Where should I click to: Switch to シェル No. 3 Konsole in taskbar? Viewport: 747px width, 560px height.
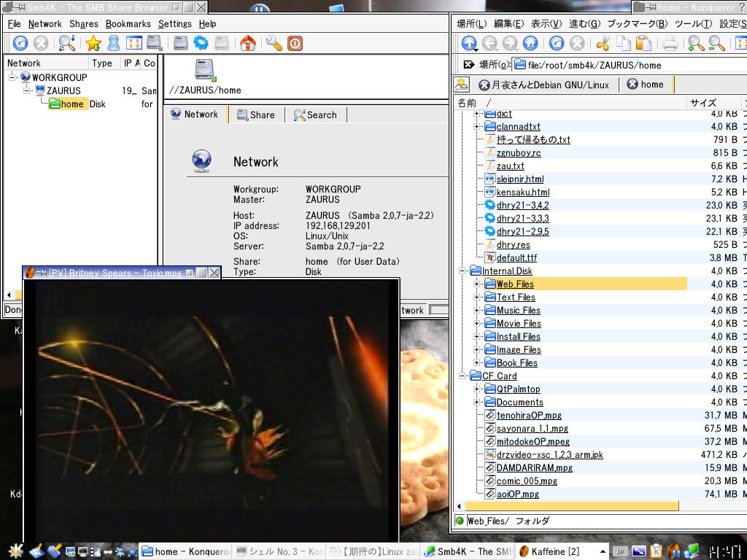(278, 551)
